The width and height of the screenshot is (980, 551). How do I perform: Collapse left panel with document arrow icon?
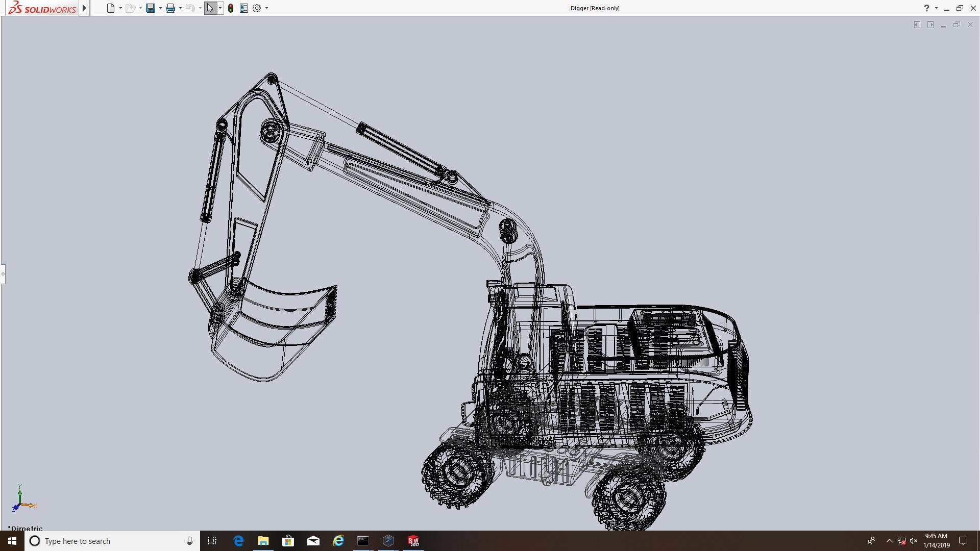(x=917, y=24)
